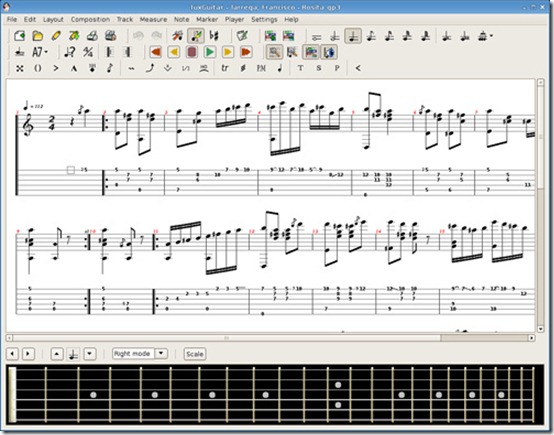Start playback with green play button
554x435 pixels.
pyautogui.click(x=210, y=52)
